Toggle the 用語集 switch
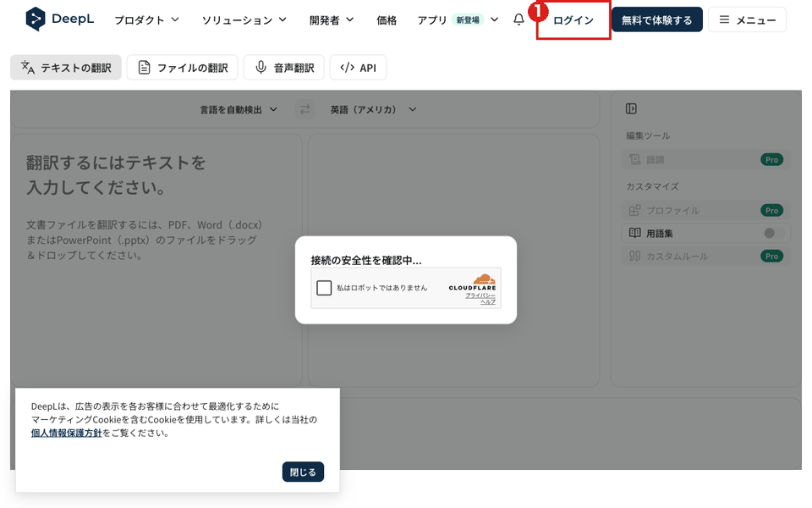 point(774,234)
